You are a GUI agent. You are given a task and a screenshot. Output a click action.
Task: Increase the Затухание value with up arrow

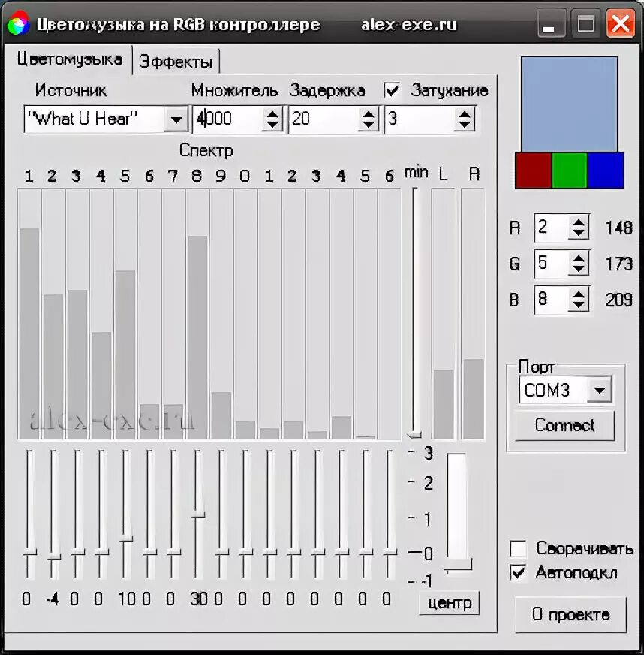(x=464, y=113)
